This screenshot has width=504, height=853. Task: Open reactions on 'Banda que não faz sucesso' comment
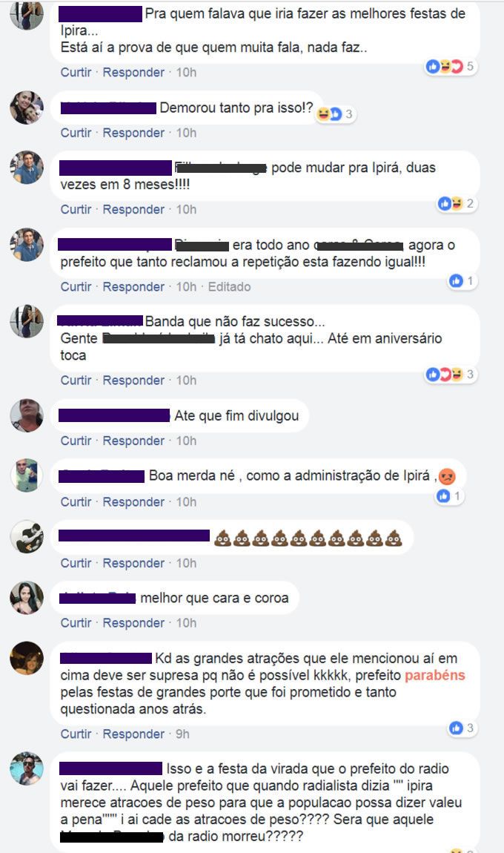click(x=451, y=375)
